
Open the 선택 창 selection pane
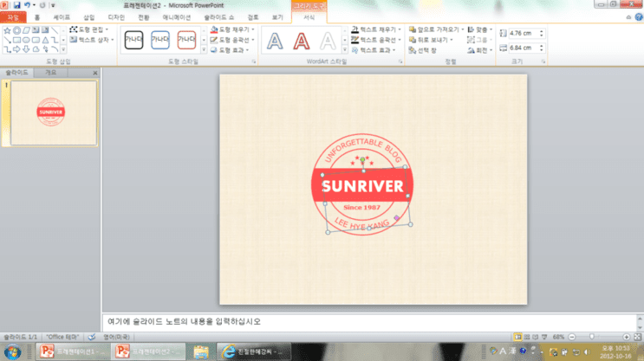423,50
